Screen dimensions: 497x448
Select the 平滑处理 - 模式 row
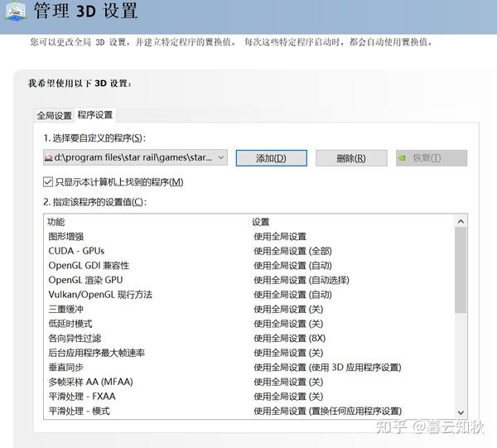(249, 412)
